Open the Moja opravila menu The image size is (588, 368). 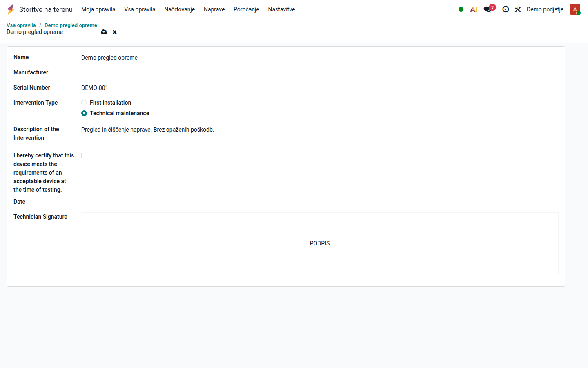pos(98,9)
